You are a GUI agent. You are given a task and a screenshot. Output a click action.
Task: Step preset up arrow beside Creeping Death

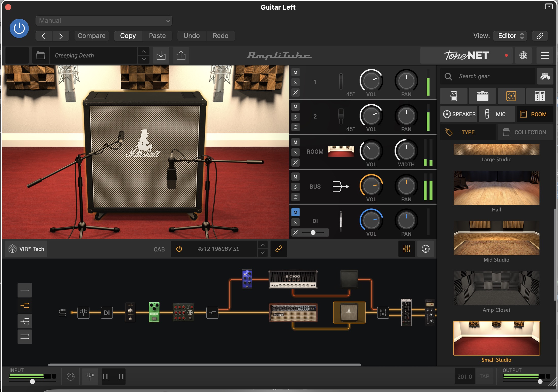point(144,51)
